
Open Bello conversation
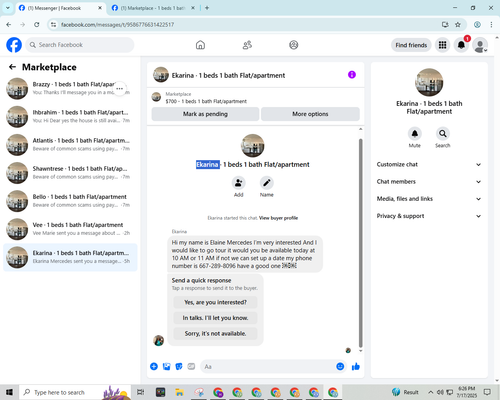pyautogui.click(x=70, y=201)
